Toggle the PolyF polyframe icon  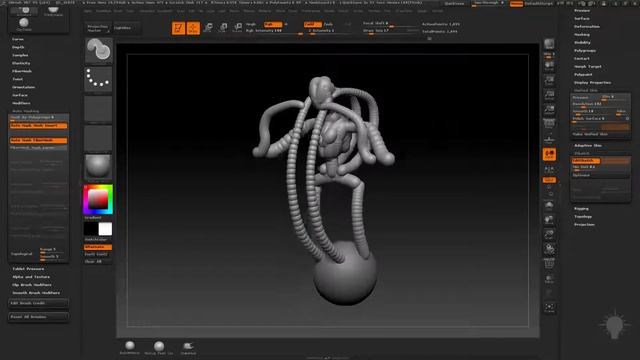point(549,264)
